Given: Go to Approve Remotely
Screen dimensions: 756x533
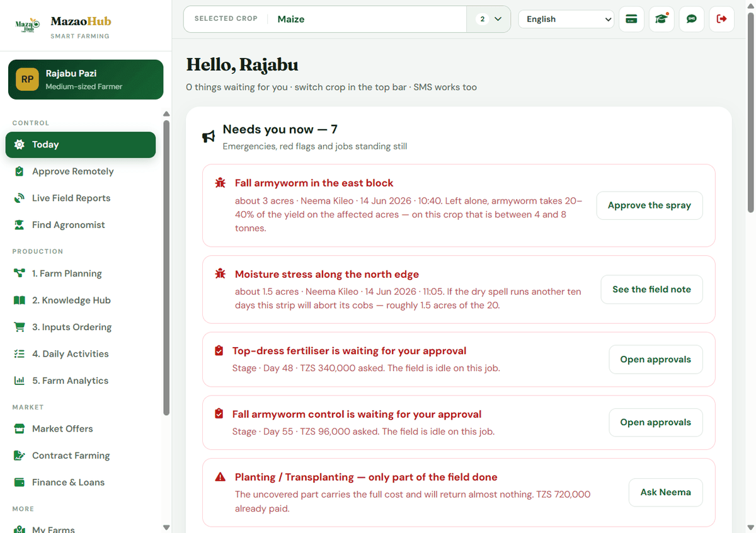Looking at the screenshot, I should (x=81, y=171).
